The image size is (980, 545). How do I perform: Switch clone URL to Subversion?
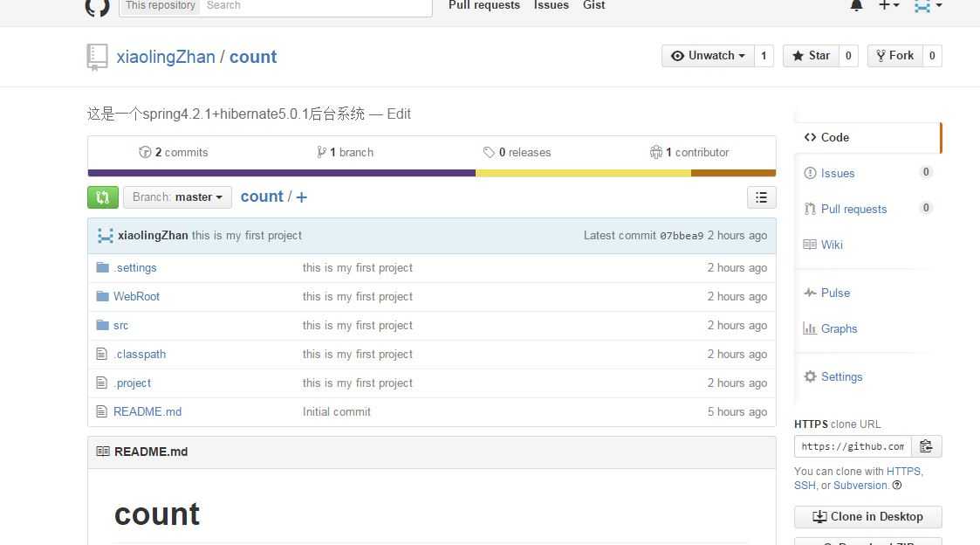pos(860,486)
